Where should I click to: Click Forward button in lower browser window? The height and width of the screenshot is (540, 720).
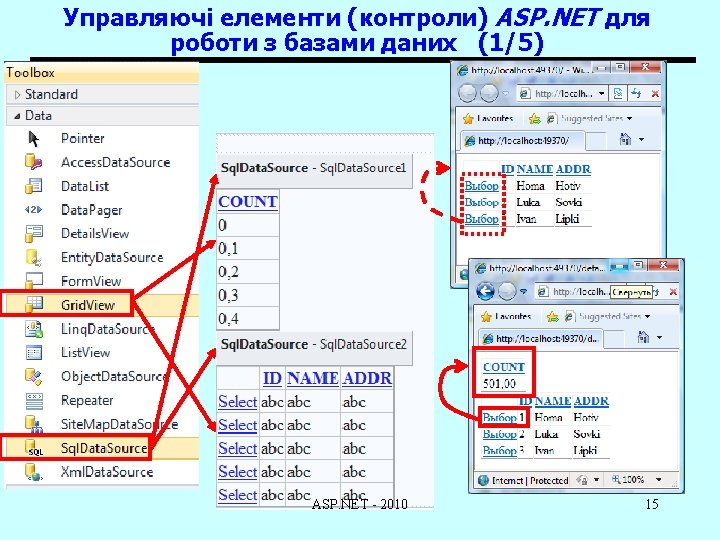tap(507, 291)
